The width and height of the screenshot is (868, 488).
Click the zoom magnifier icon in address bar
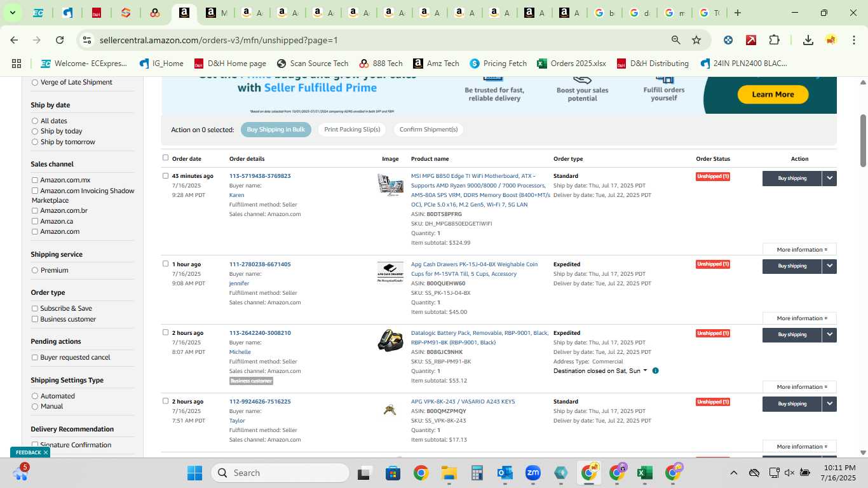tap(676, 40)
